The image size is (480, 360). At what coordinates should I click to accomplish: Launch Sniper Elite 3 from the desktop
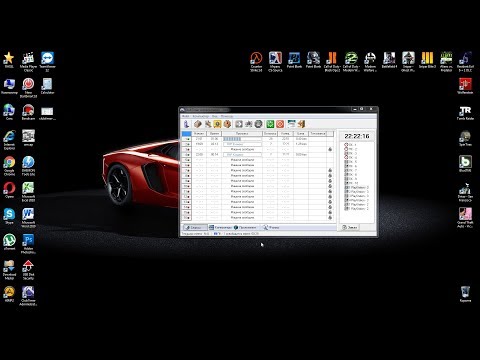point(427,60)
